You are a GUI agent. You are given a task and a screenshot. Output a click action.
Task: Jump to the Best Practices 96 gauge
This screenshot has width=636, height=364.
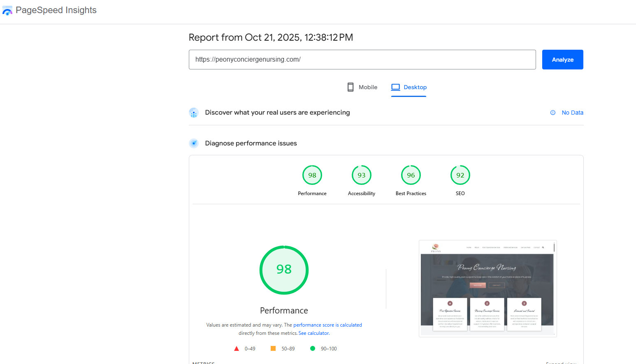click(x=411, y=175)
